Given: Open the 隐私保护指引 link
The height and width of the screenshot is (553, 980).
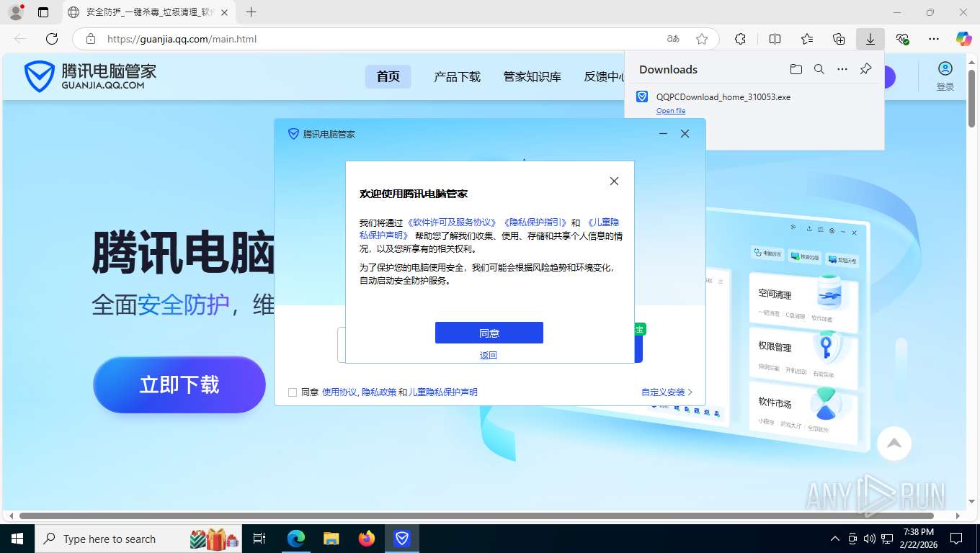Looking at the screenshot, I should pos(535,222).
